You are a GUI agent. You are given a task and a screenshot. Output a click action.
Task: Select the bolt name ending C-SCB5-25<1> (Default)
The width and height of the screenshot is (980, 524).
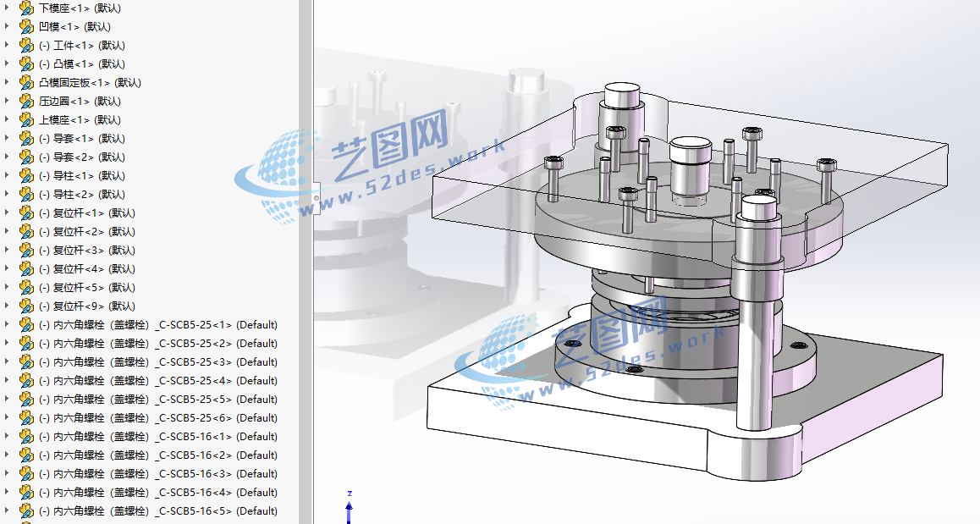click(158, 325)
